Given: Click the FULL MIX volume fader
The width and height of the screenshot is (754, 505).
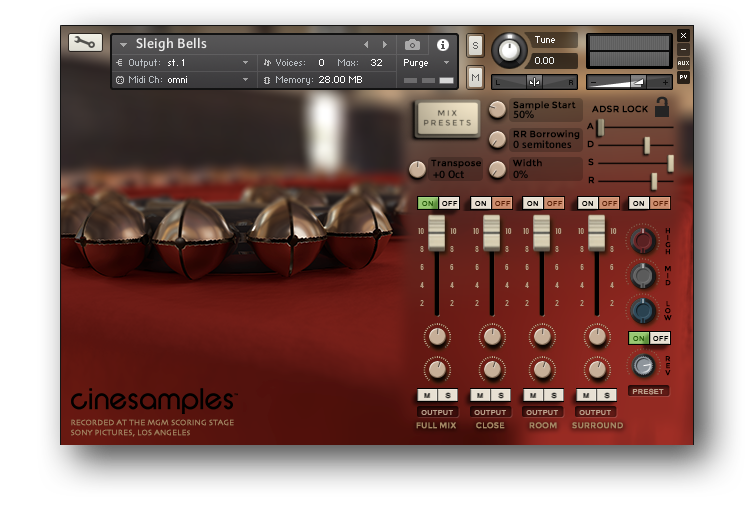Looking at the screenshot, I should point(437,233).
